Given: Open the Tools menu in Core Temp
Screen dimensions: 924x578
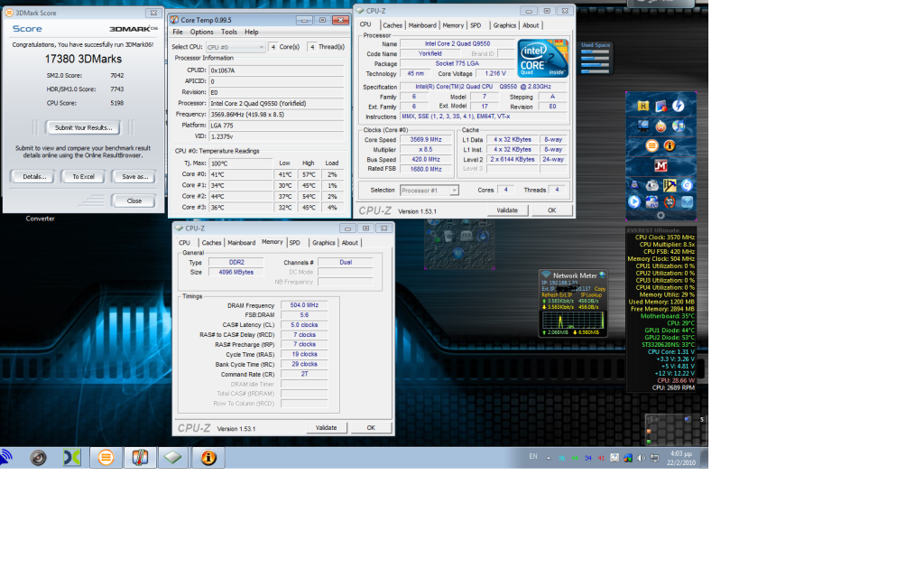Looking at the screenshot, I should click(x=228, y=32).
